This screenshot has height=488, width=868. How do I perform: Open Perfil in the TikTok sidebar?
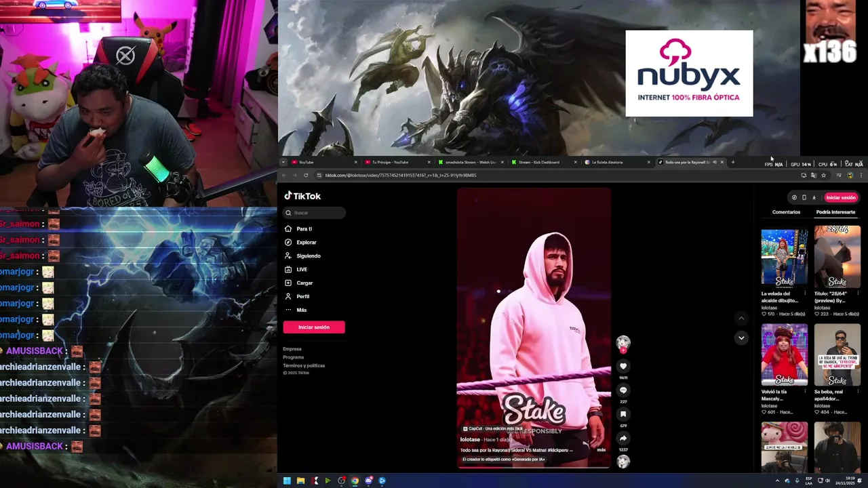[297, 297]
